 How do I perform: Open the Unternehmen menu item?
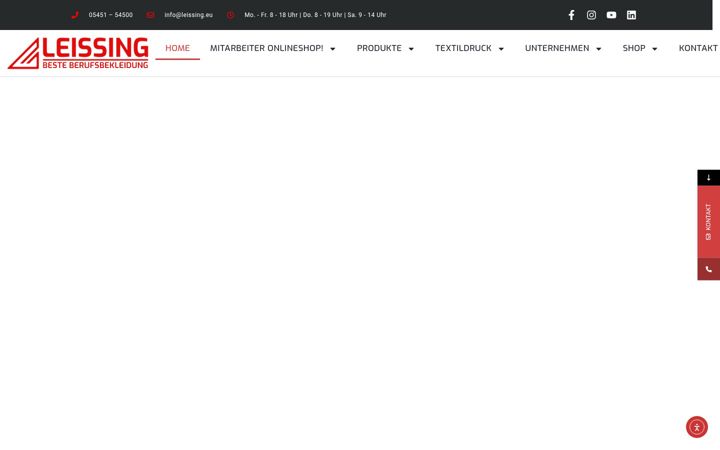point(557,48)
